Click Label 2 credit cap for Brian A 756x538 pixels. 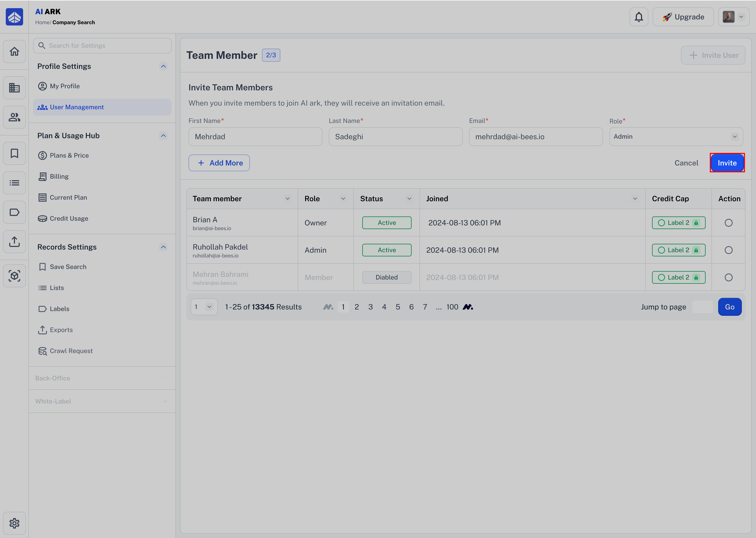[x=679, y=223]
